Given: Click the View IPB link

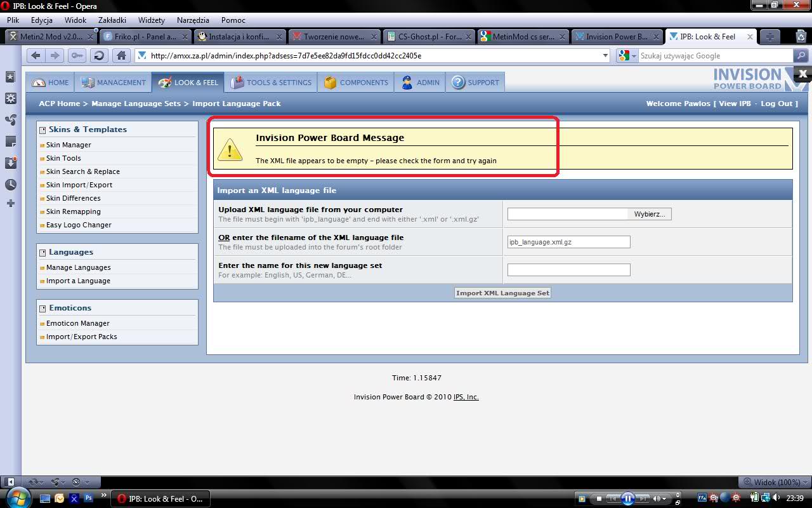Looking at the screenshot, I should click(735, 104).
